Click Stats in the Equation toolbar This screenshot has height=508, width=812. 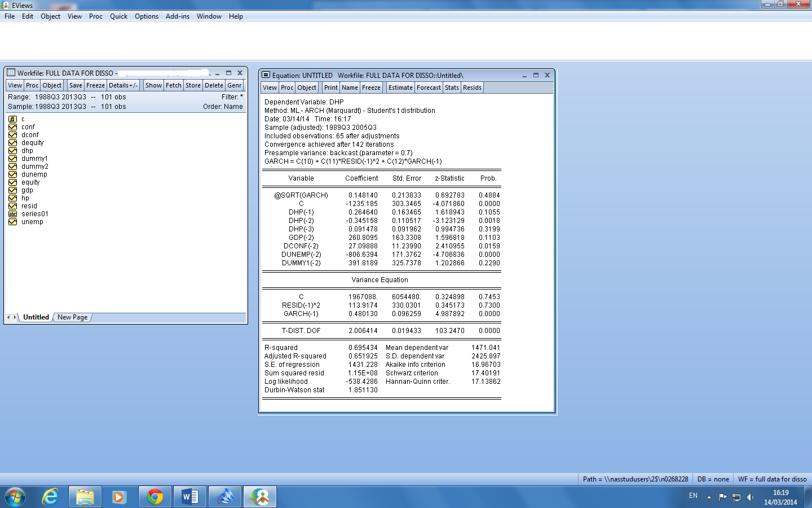coord(452,87)
